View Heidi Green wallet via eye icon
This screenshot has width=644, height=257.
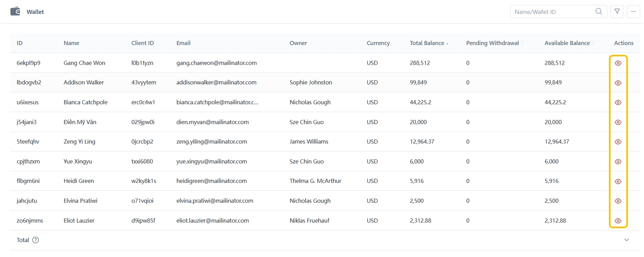[x=618, y=181]
